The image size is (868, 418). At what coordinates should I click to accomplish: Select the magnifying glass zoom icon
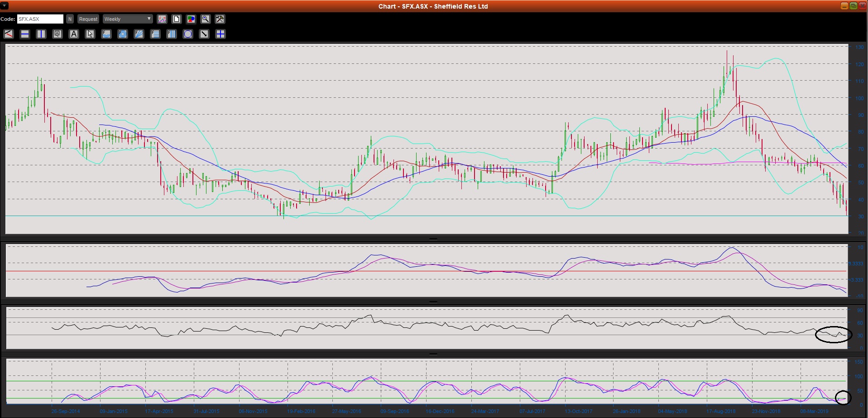click(x=206, y=19)
